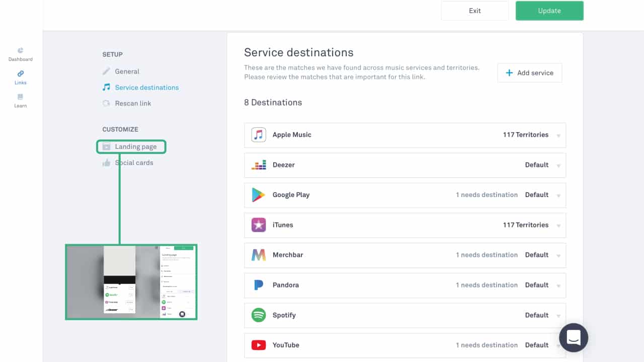Expand the iTunes territories dropdown arrow
644x362 pixels.
click(558, 226)
